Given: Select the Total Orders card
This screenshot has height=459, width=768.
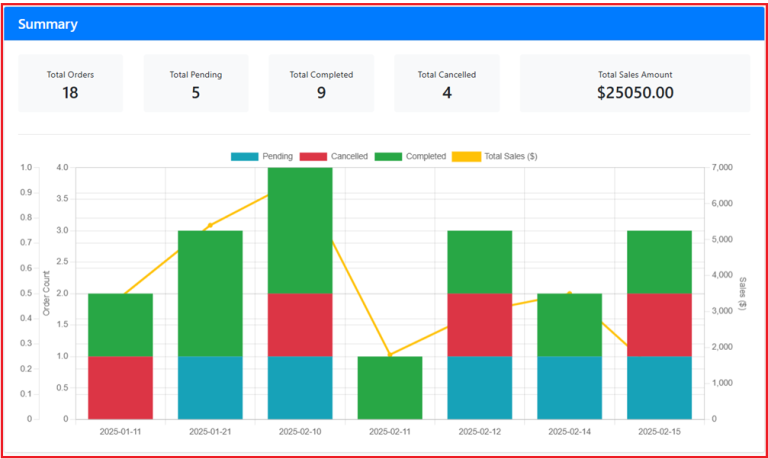Looking at the screenshot, I should pos(70,84).
